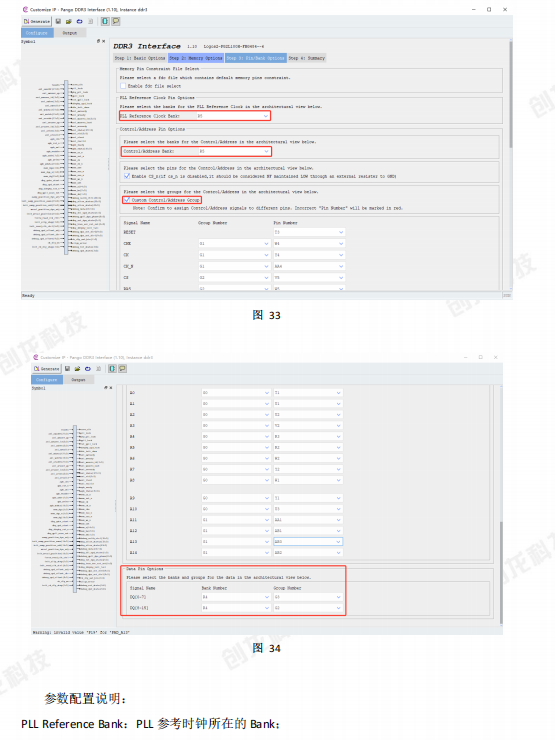Switch to Step 4: Summary tab

coord(307,58)
